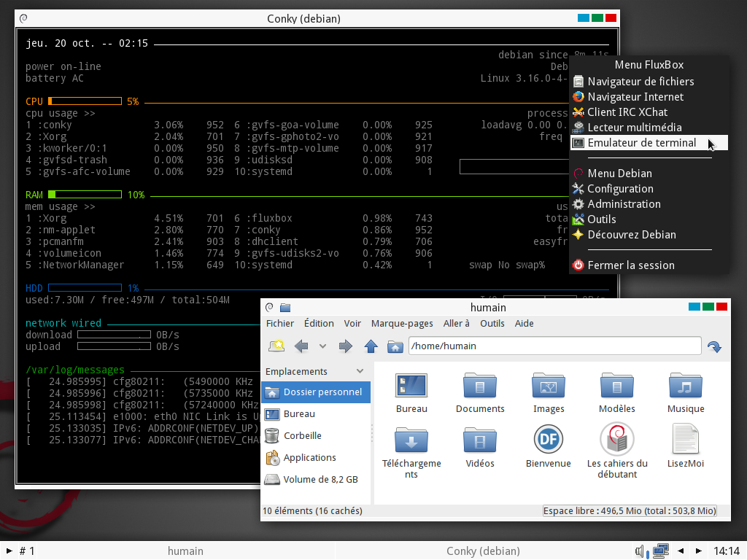Viewport: 747px width, 560px height.
Task: Go back using the left arrow icon
Action: click(301, 346)
